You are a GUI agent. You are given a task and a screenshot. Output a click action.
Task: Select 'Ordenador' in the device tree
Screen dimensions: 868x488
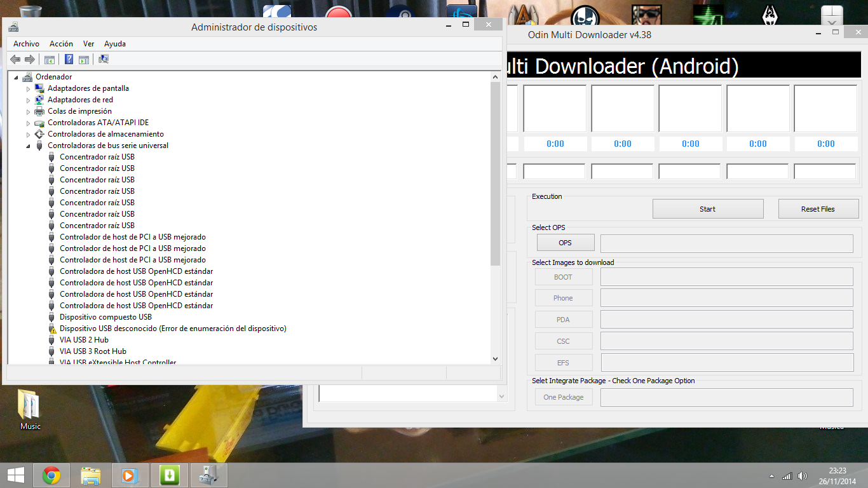(54, 77)
